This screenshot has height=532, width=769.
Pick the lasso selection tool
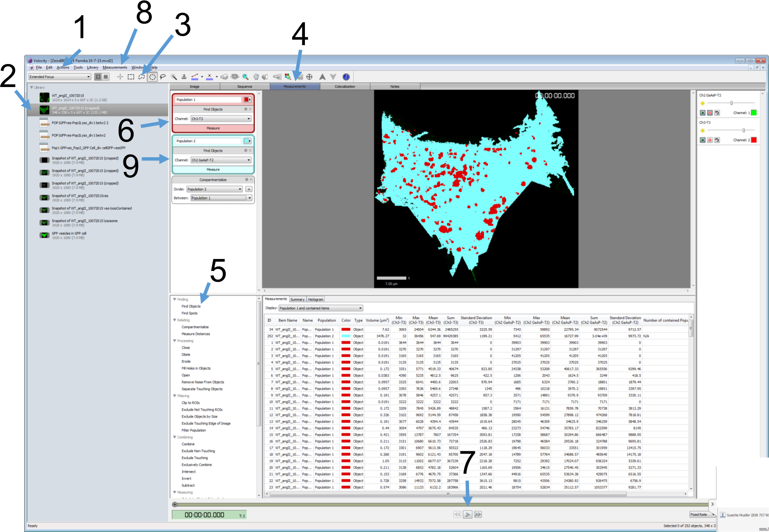pos(163,77)
